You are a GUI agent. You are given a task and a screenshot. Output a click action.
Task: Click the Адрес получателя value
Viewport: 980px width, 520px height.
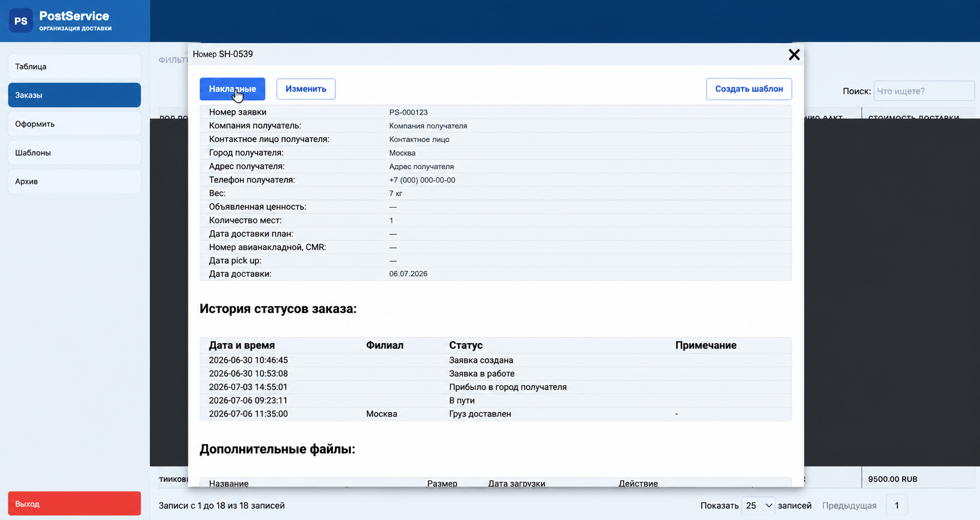421,167
